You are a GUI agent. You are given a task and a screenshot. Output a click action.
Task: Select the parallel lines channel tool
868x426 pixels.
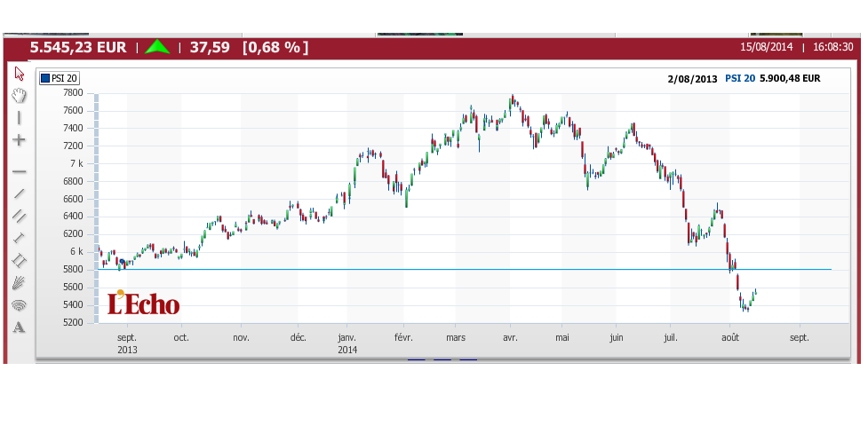19,216
